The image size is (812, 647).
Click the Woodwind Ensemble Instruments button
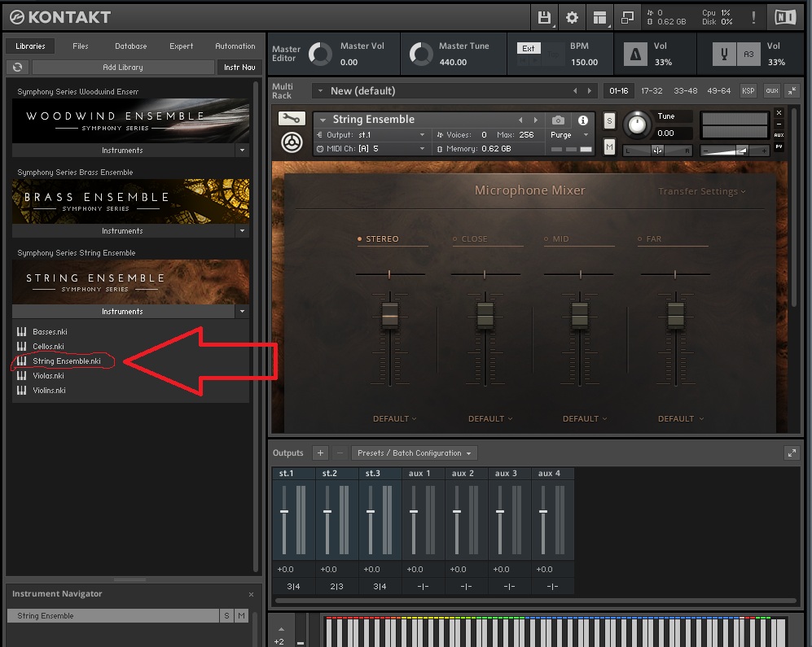pyautogui.click(x=123, y=150)
